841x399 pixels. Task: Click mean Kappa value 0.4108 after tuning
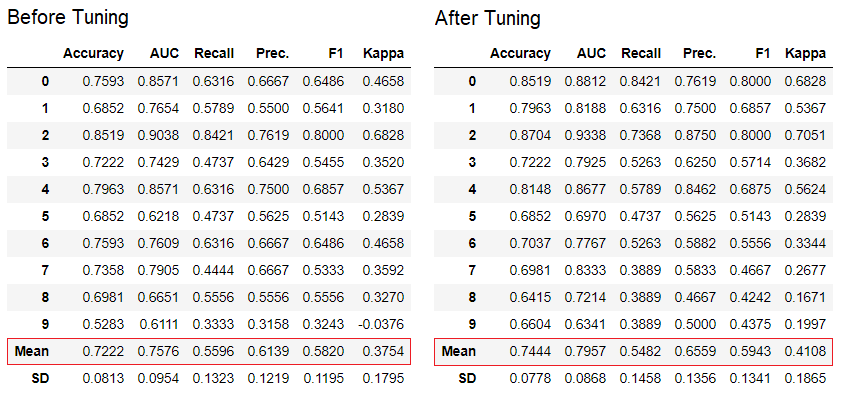click(805, 352)
